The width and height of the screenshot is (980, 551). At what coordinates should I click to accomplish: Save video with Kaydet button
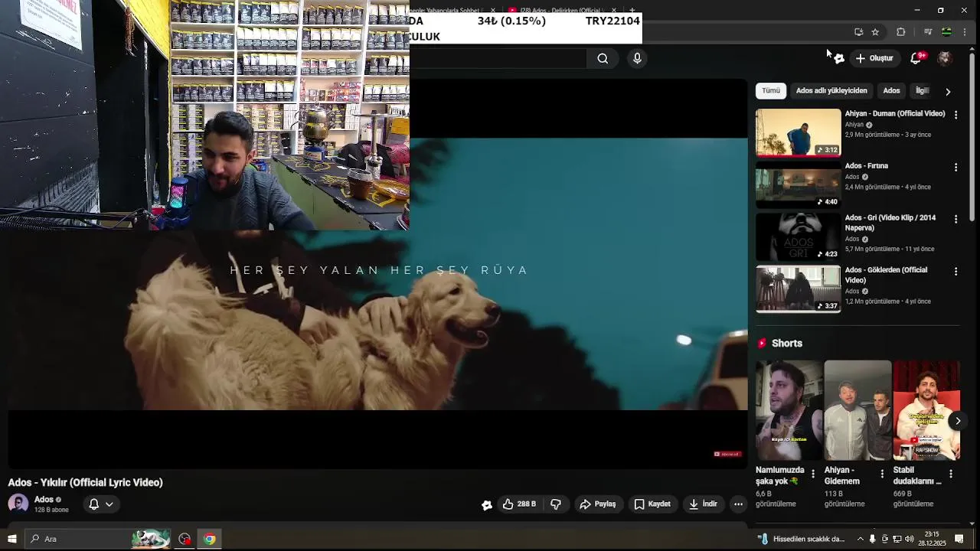pyautogui.click(x=652, y=504)
